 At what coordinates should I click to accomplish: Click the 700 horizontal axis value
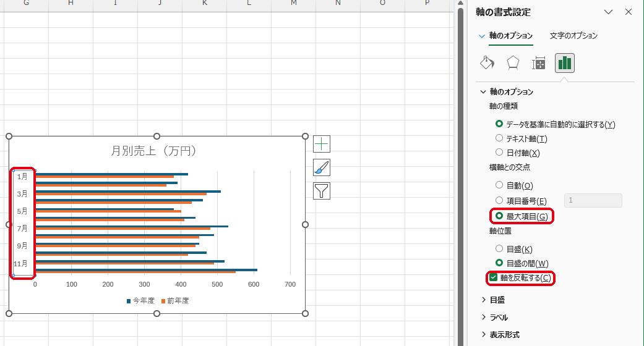(290, 284)
